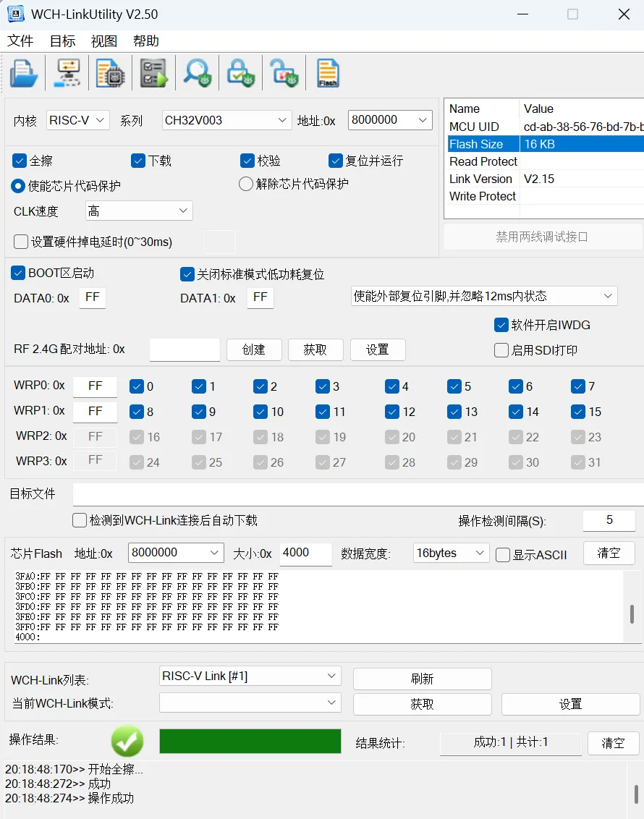Screen dimensions: 644x819
Task: Select 解除芯片代码保护 radio button
Action: tap(245, 184)
